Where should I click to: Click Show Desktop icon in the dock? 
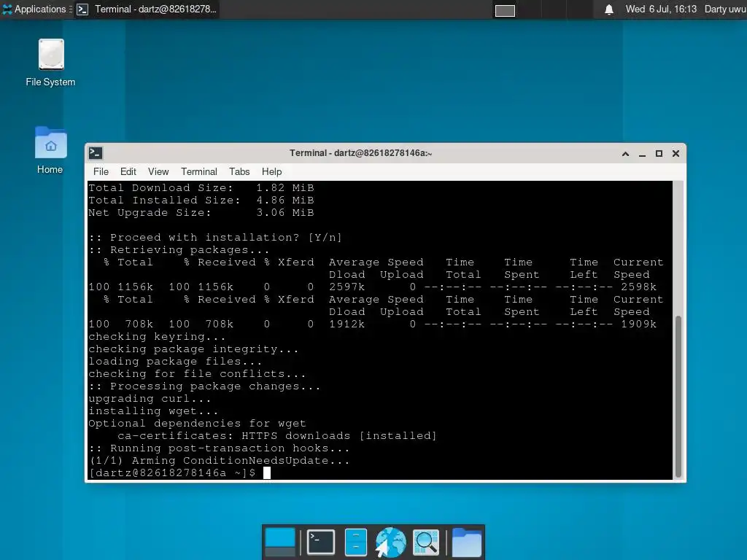pos(280,542)
